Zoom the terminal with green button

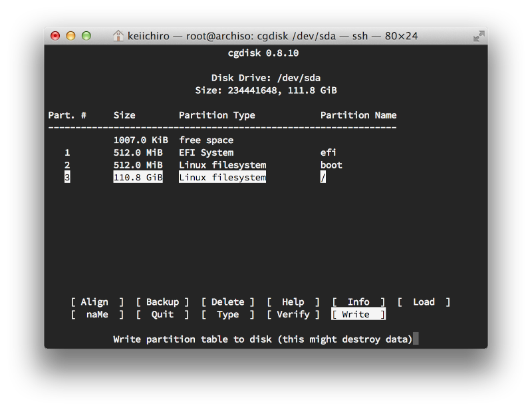click(x=86, y=36)
